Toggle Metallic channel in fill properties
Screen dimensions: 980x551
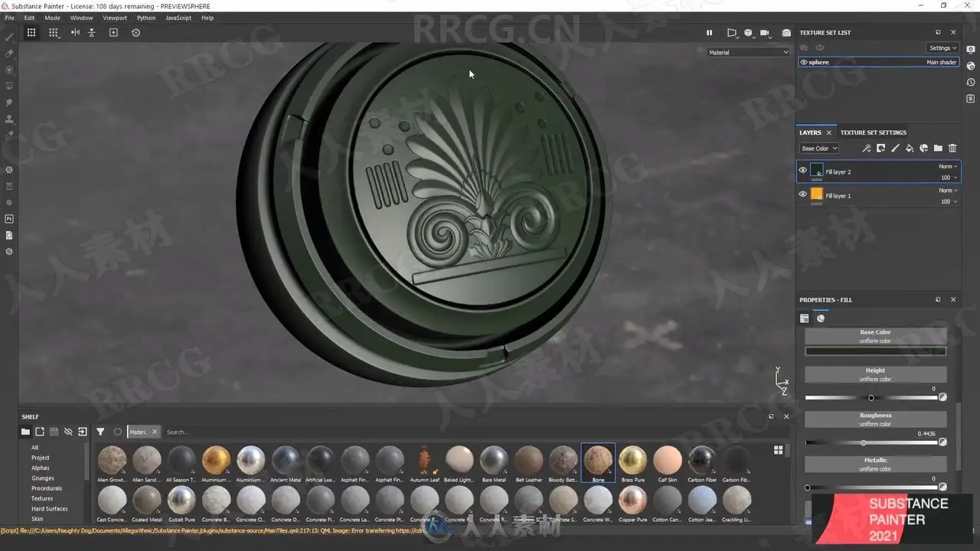coord(875,464)
